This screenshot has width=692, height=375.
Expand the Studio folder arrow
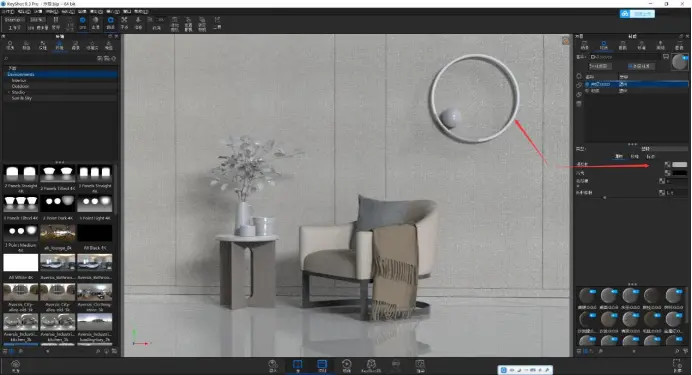[x=9, y=92]
